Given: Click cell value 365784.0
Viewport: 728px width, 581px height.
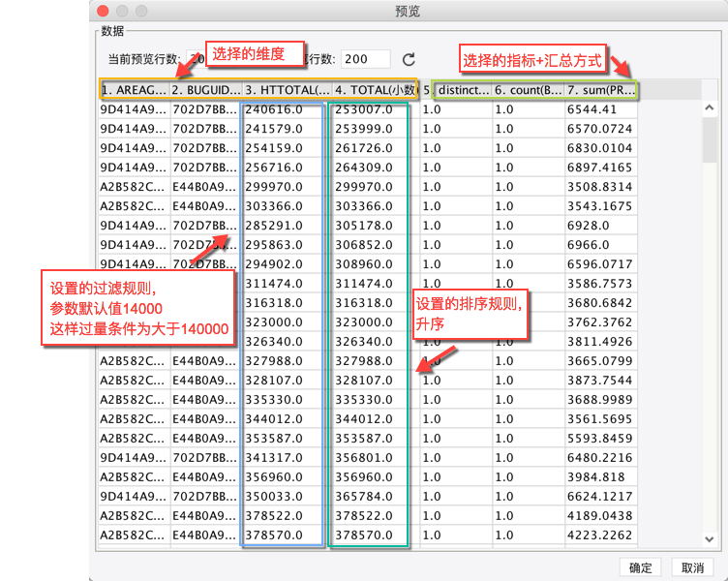Looking at the screenshot, I should point(364,497).
